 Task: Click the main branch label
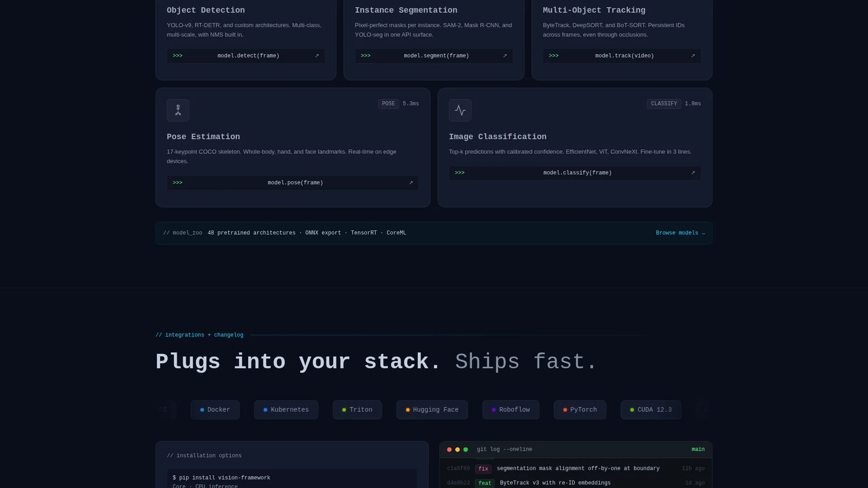tap(698, 450)
